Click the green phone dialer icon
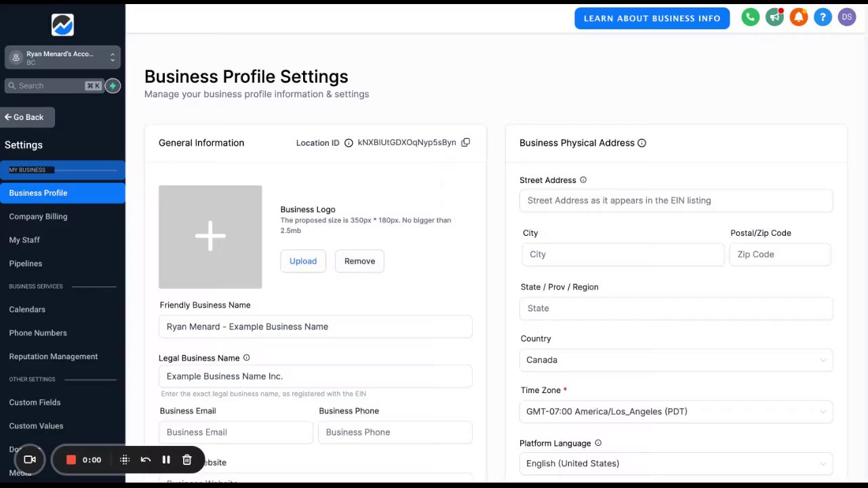The image size is (868, 488). [750, 18]
